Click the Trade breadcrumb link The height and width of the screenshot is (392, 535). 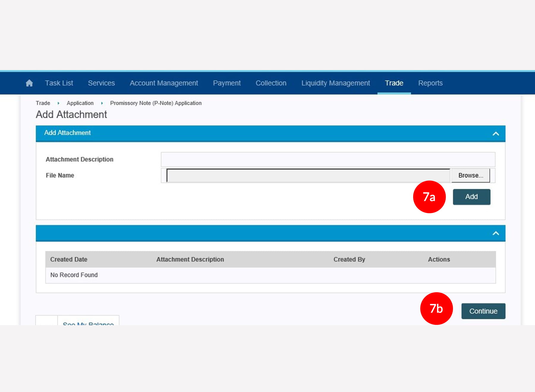(x=43, y=103)
